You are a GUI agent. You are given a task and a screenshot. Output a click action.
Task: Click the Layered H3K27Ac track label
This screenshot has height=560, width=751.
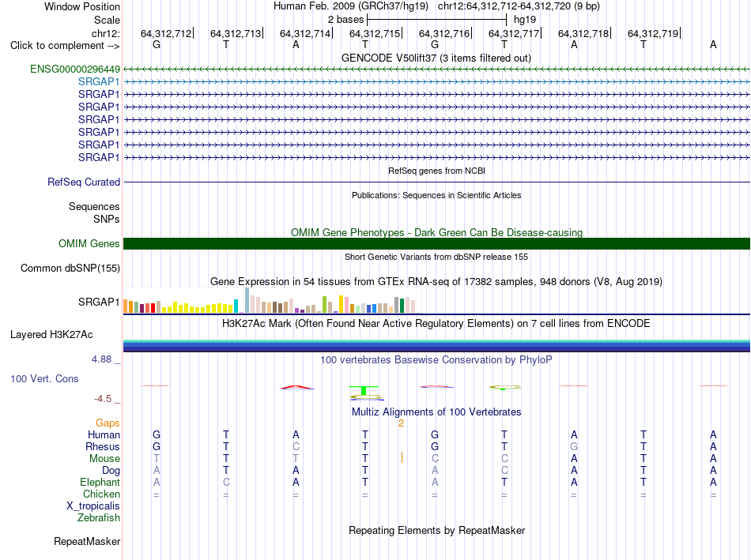tap(51, 335)
